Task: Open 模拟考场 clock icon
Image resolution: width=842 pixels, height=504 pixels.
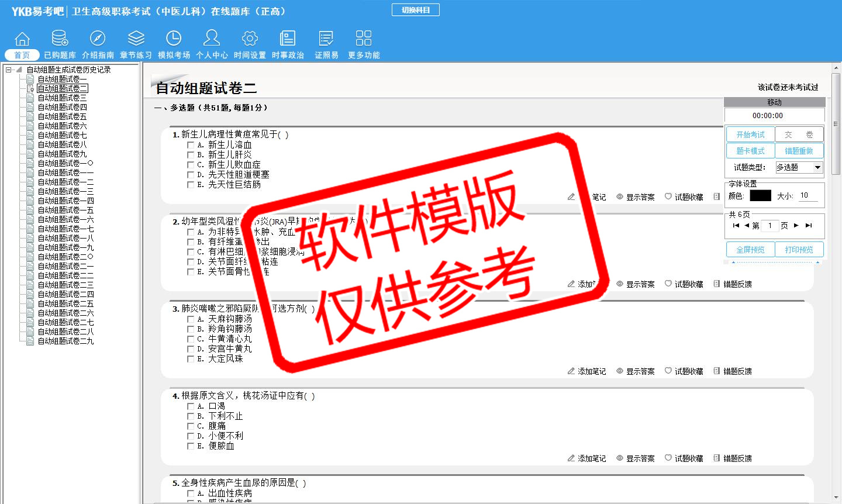Action: (x=174, y=39)
